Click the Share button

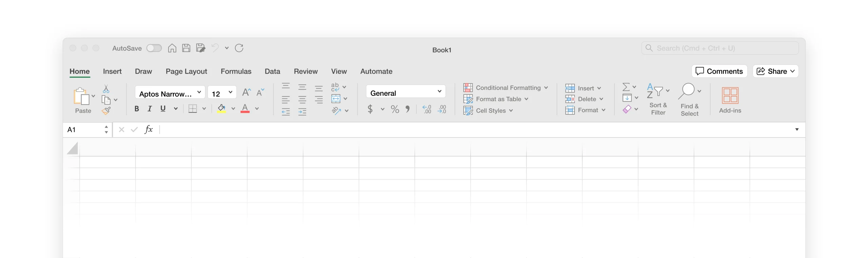pos(775,71)
